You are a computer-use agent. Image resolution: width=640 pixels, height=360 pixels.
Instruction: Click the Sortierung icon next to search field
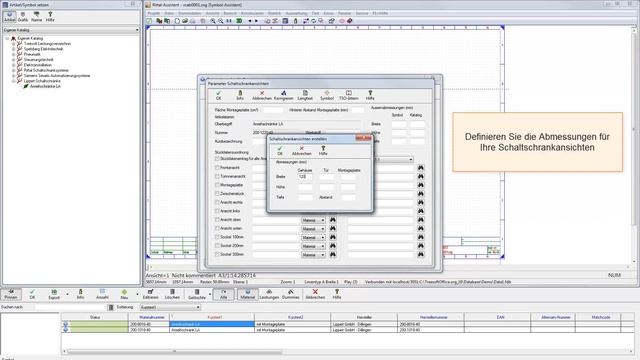click(x=111, y=307)
